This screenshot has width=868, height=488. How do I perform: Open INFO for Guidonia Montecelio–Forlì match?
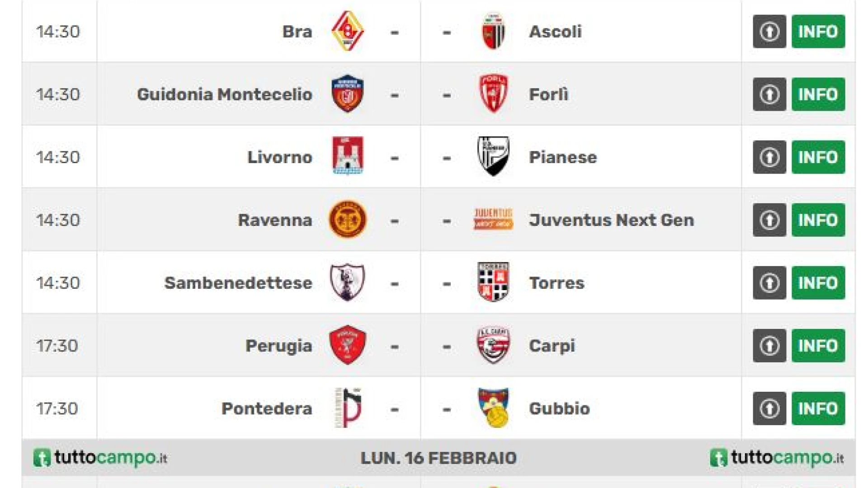[x=818, y=94]
